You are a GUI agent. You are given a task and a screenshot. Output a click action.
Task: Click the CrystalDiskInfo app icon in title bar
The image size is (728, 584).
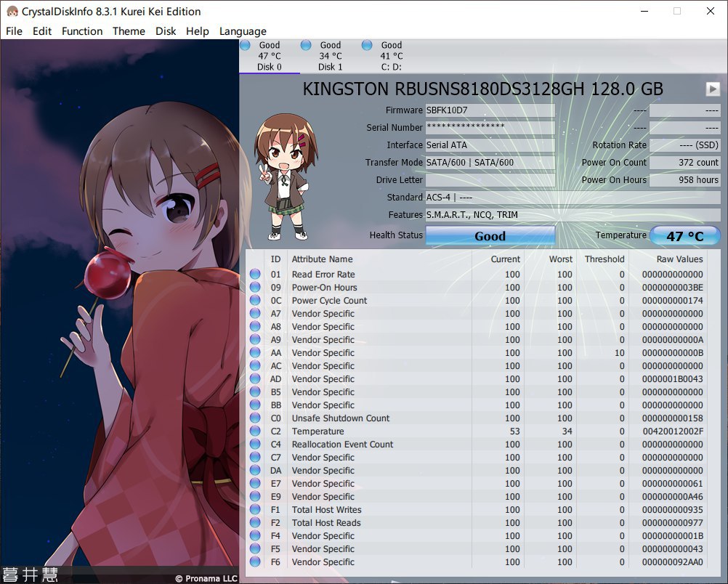(x=12, y=11)
